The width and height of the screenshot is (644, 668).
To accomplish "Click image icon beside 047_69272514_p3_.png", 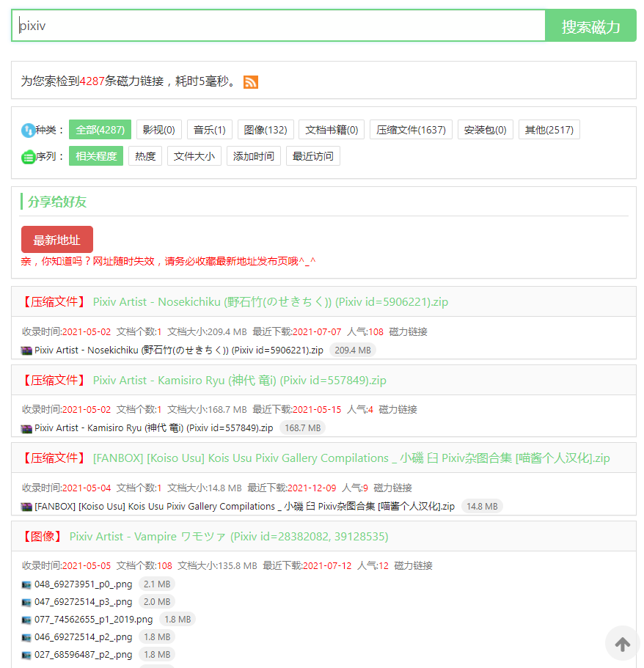I will pyautogui.click(x=26, y=603).
